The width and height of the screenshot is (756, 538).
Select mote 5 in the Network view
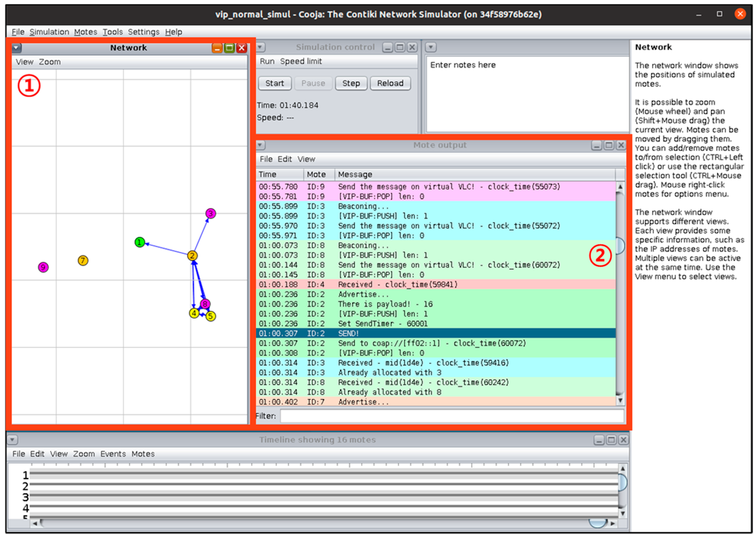211,316
